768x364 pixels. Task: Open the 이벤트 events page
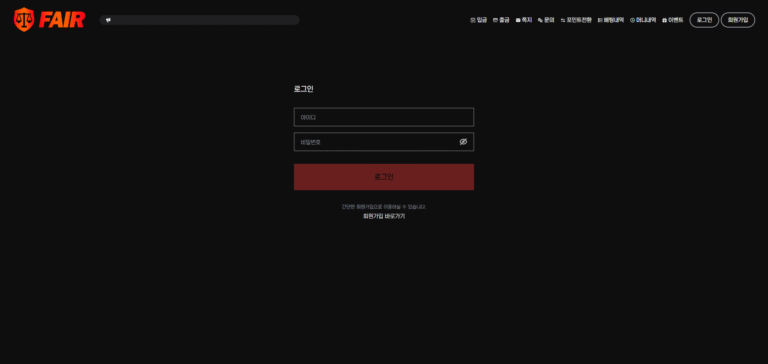(x=672, y=20)
